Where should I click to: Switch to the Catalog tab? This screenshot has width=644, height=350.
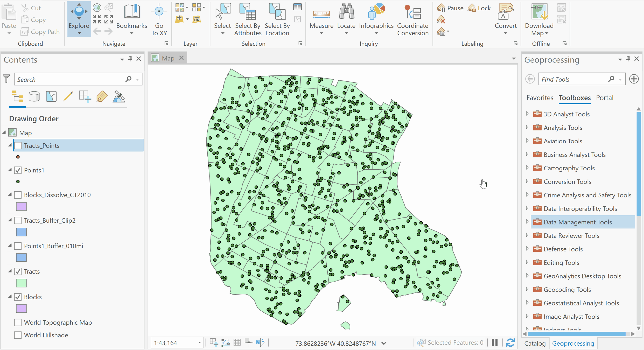click(535, 343)
